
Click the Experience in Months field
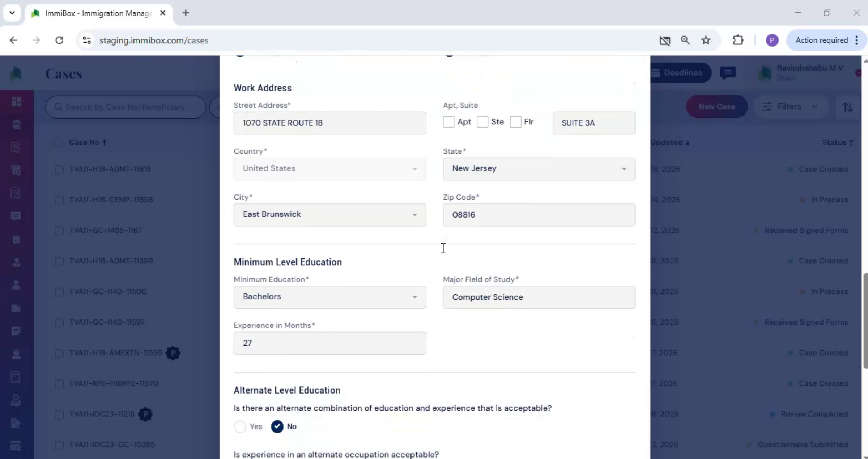coord(330,343)
